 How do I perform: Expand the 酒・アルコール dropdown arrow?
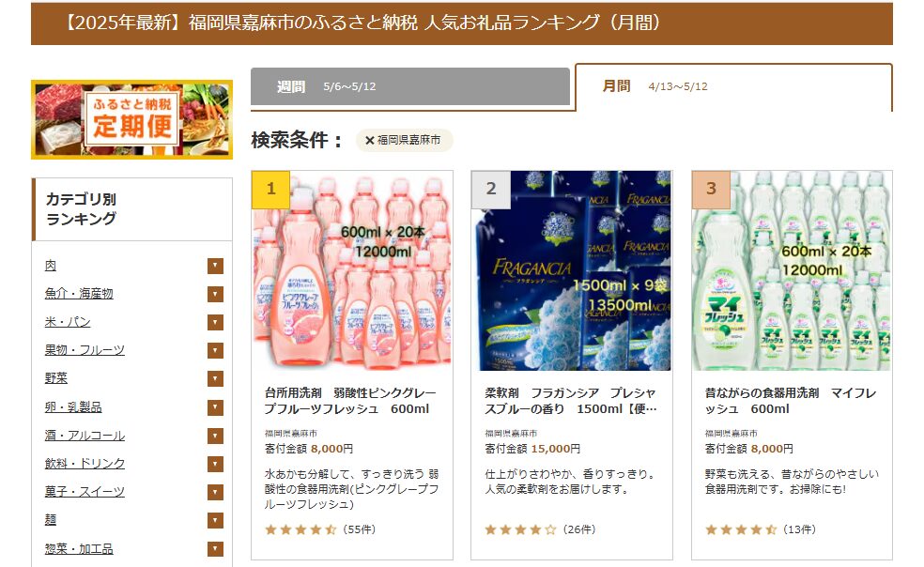tap(215, 436)
